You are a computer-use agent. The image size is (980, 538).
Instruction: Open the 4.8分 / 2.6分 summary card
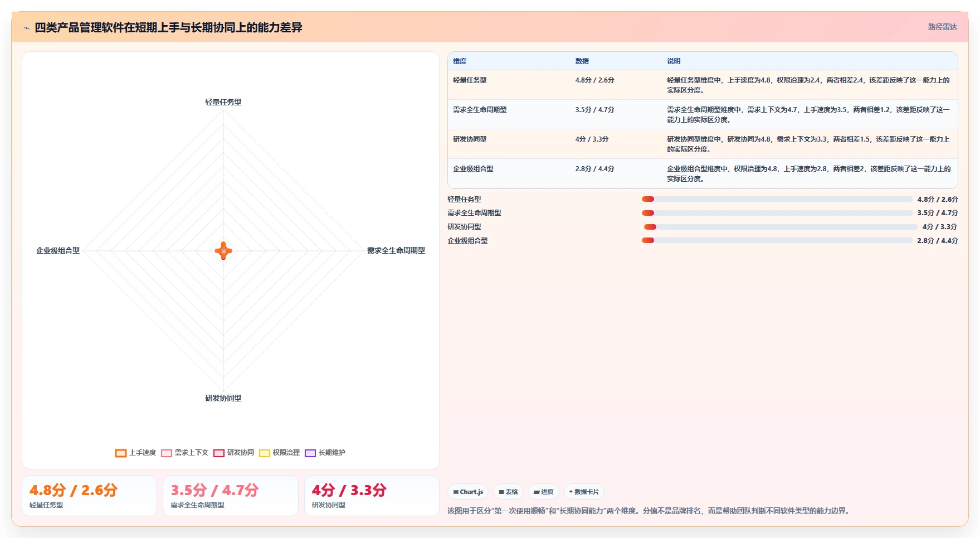pyautogui.click(x=90, y=496)
